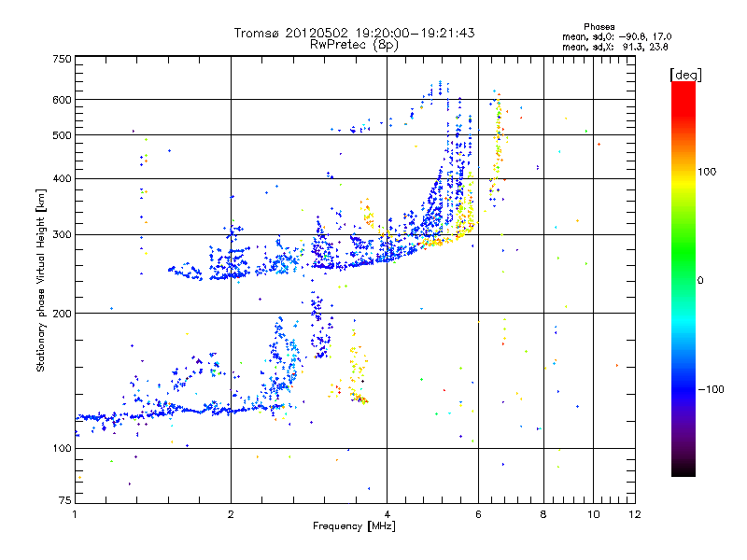This screenshot has width=747, height=560.
Task: Click the 'Stationary phase Virtual Height [km]' axis label
Action: click(41, 280)
